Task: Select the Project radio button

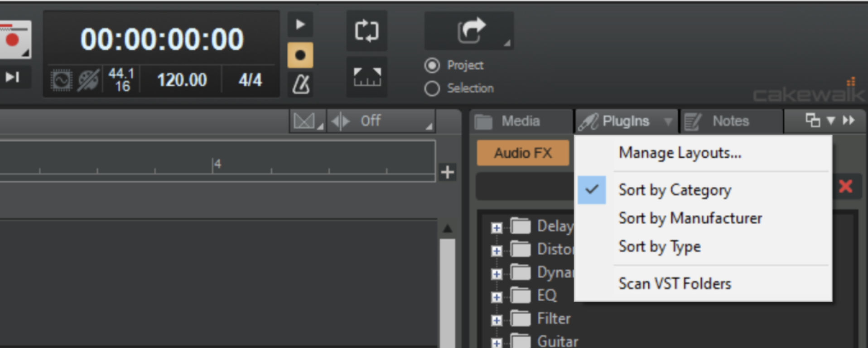Action: tap(432, 66)
